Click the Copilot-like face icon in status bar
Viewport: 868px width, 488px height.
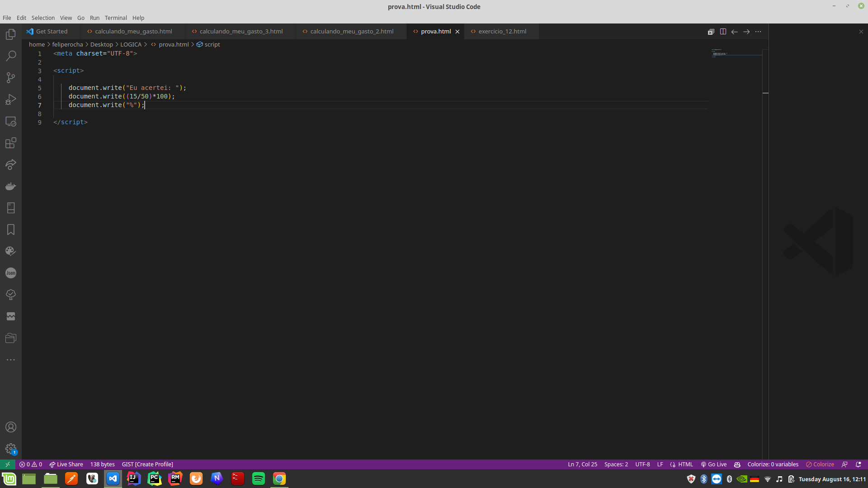tap(737, 464)
